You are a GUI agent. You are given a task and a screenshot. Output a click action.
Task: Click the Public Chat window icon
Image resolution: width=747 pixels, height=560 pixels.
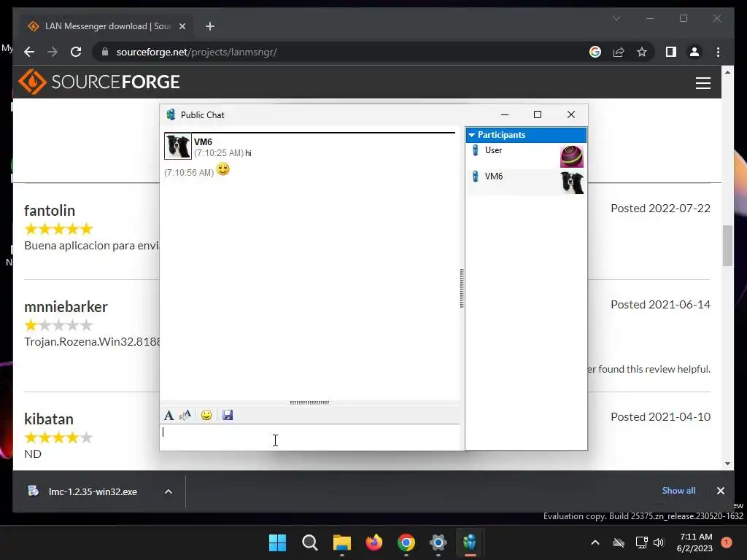(171, 114)
